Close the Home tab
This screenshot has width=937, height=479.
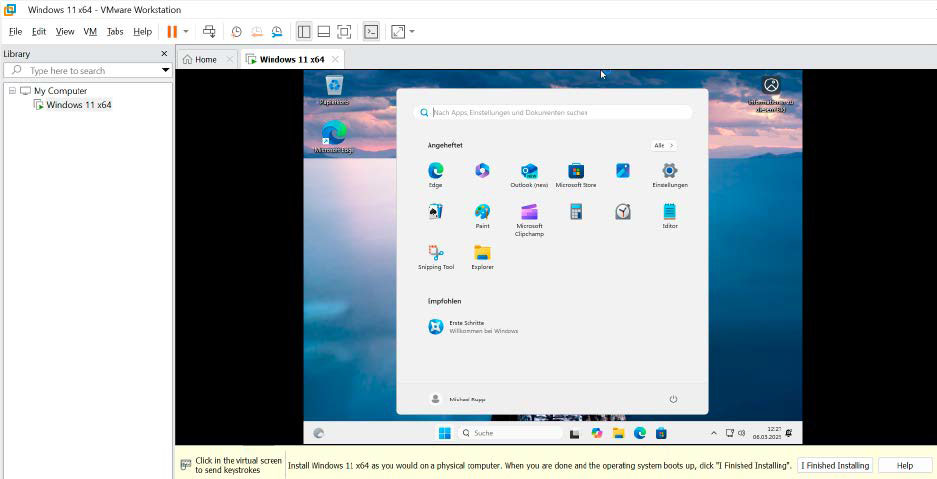click(229, 60)
